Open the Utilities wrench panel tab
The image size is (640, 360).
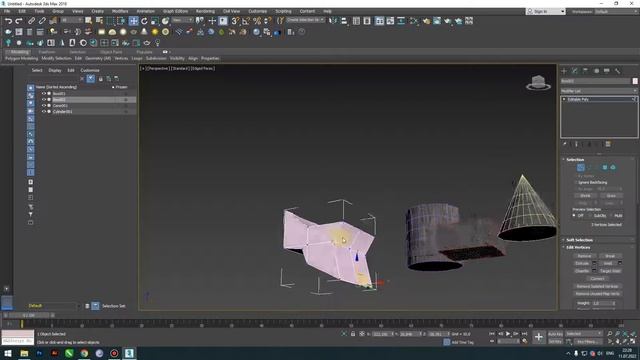pyautogui.click(x=618, y=71)
